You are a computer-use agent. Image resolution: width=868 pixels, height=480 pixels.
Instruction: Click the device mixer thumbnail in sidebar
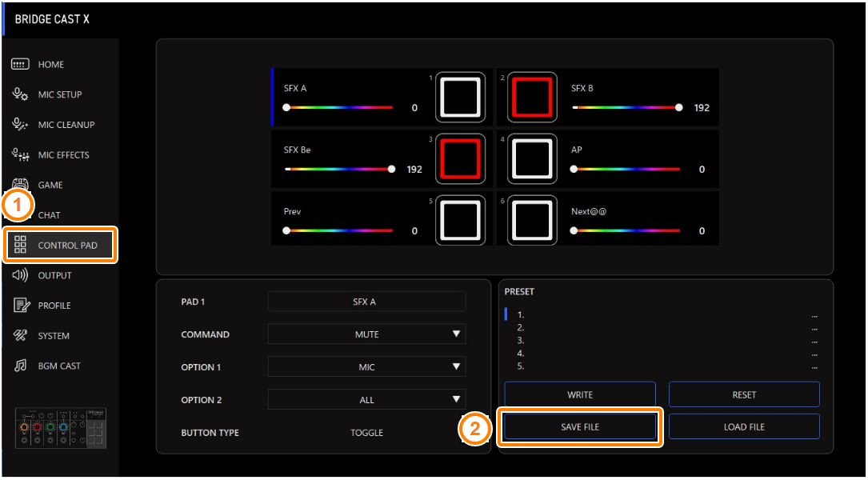tap(61, 429)
